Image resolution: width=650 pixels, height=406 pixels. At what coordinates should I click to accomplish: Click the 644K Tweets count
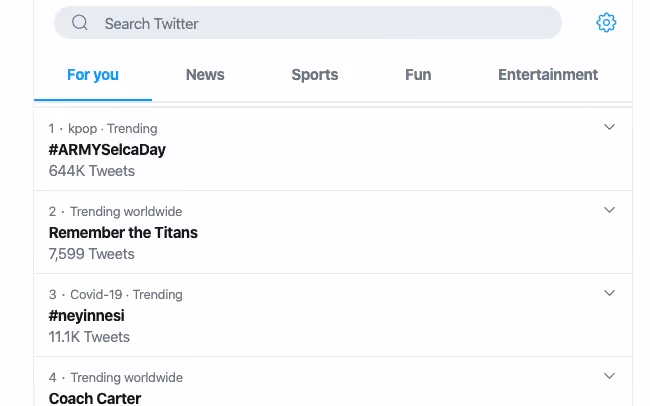point(92,171)
